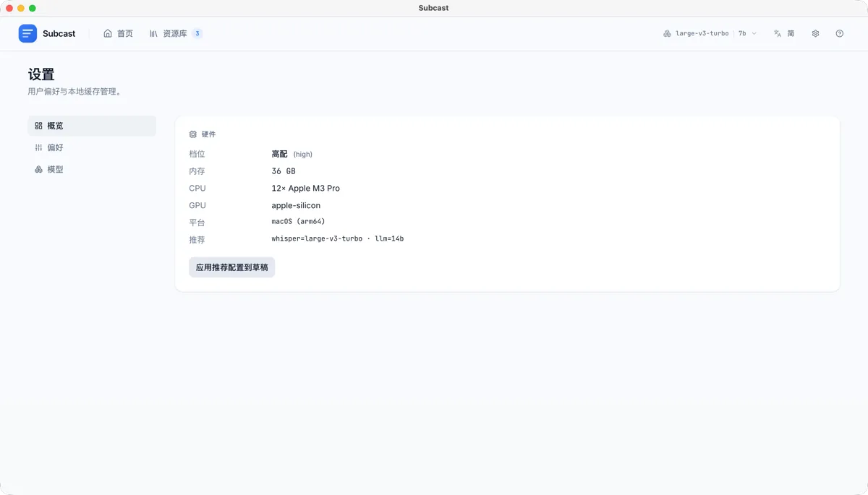Click 应用推荐配置到草稿 button

(x=231, y=267)
